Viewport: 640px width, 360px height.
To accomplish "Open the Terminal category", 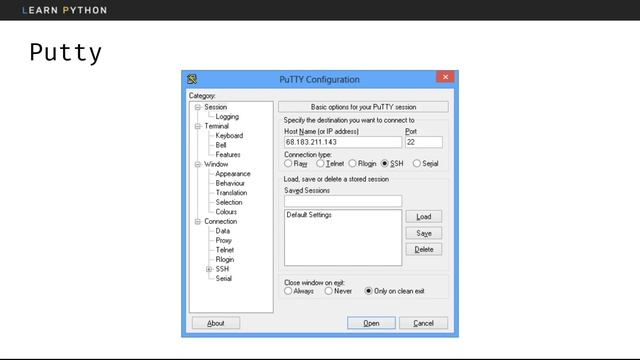I will coord(216,126).
